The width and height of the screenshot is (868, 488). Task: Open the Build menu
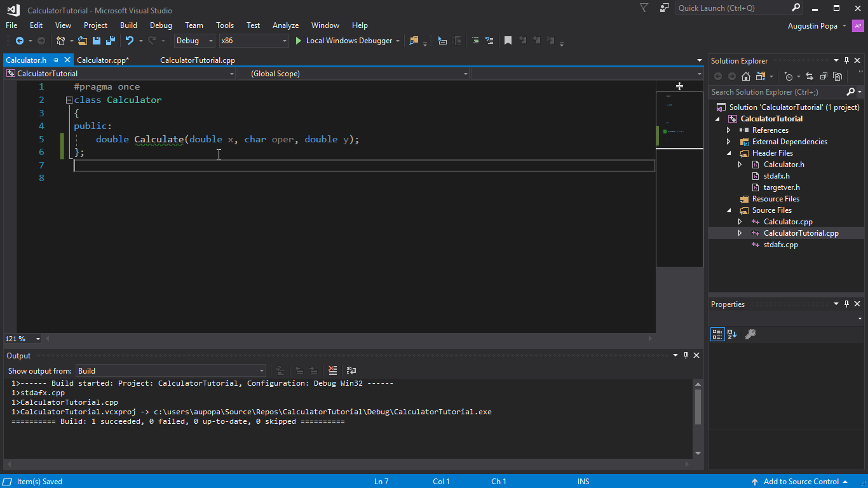[128, 25]
